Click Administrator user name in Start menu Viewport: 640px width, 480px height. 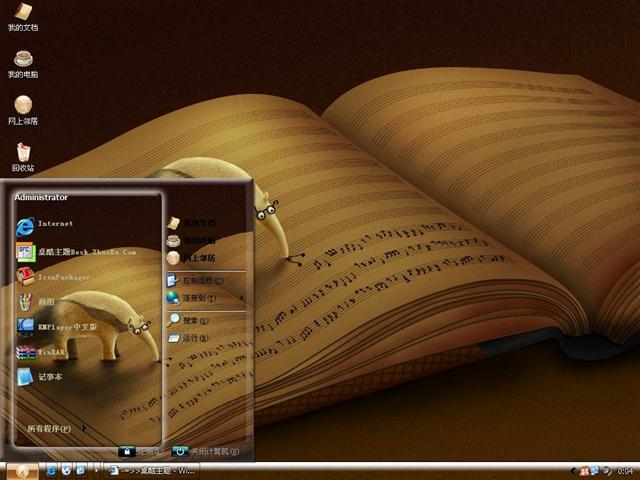coord(41,197)
